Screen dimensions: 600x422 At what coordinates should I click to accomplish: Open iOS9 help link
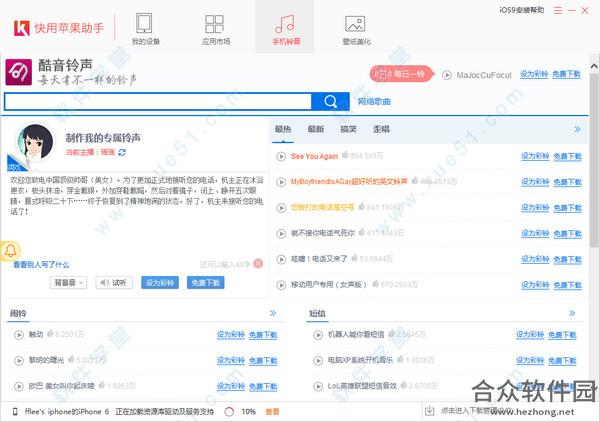click(x=522, y=10)
